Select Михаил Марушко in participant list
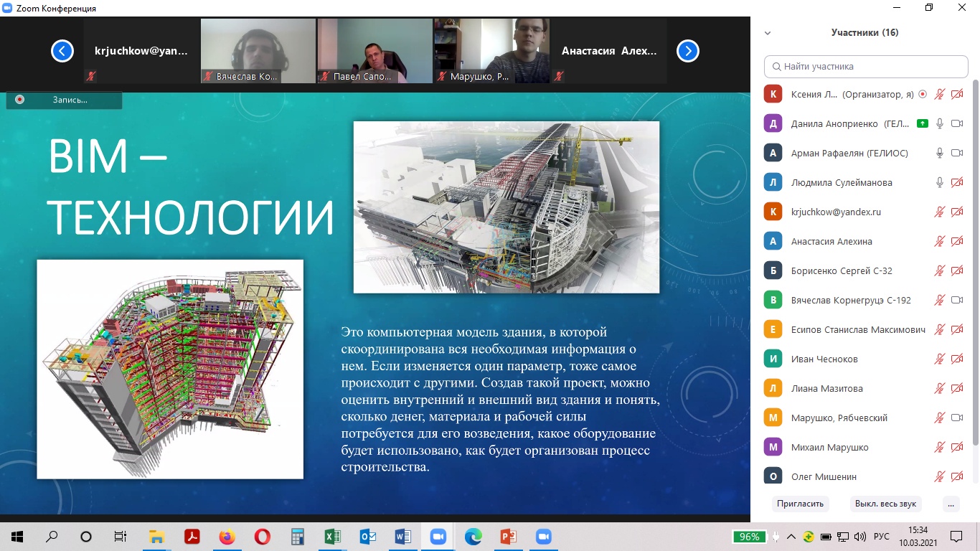 pos(829,447)
